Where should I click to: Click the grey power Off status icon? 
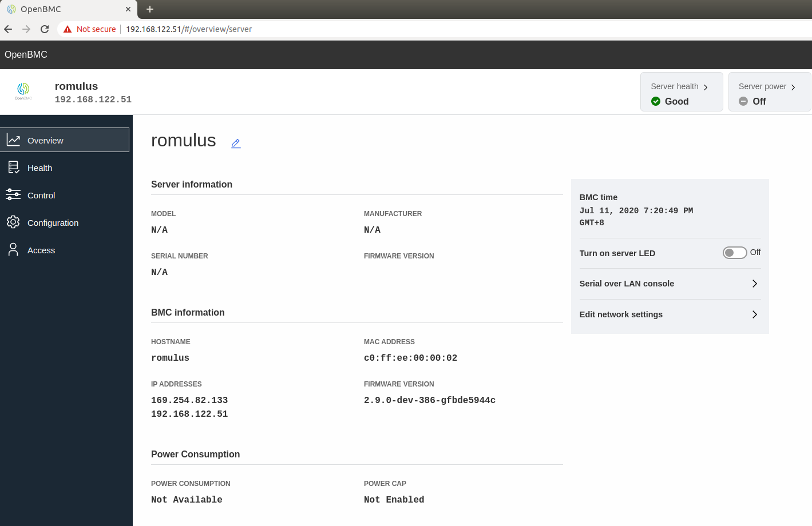coord(743,101)
